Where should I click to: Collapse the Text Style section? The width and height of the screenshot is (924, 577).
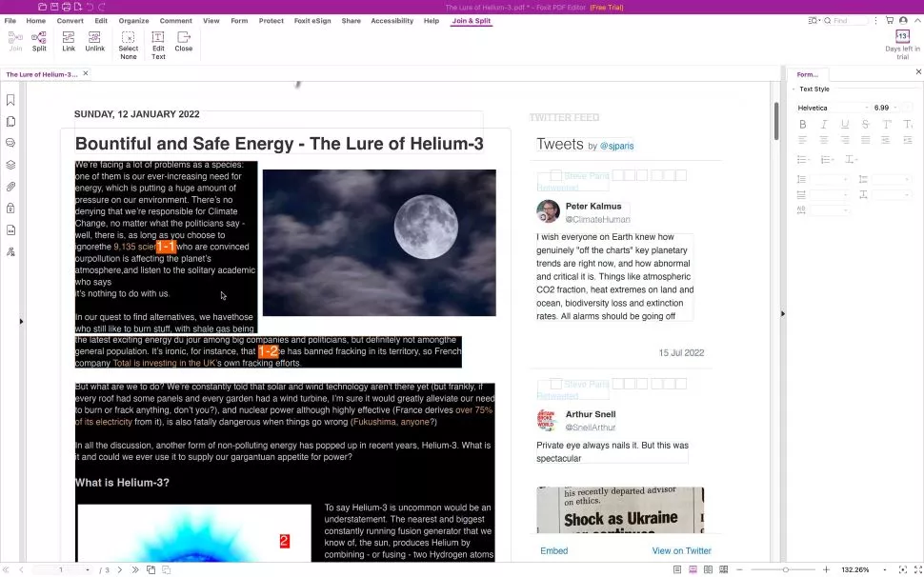tap(793, 89)
